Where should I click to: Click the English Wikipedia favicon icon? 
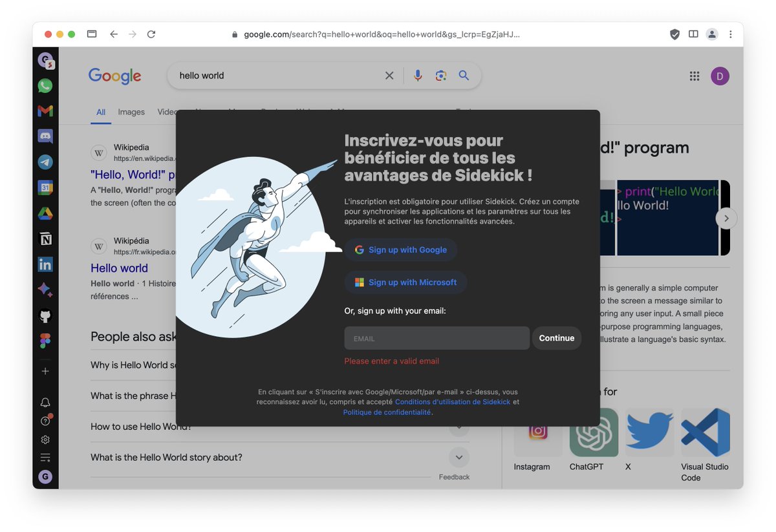99,153
